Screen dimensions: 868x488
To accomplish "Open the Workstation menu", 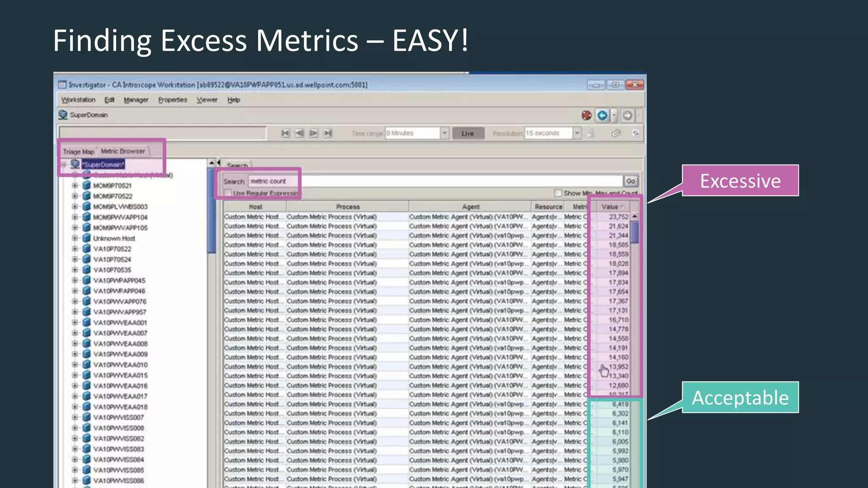I will [78, 100].
